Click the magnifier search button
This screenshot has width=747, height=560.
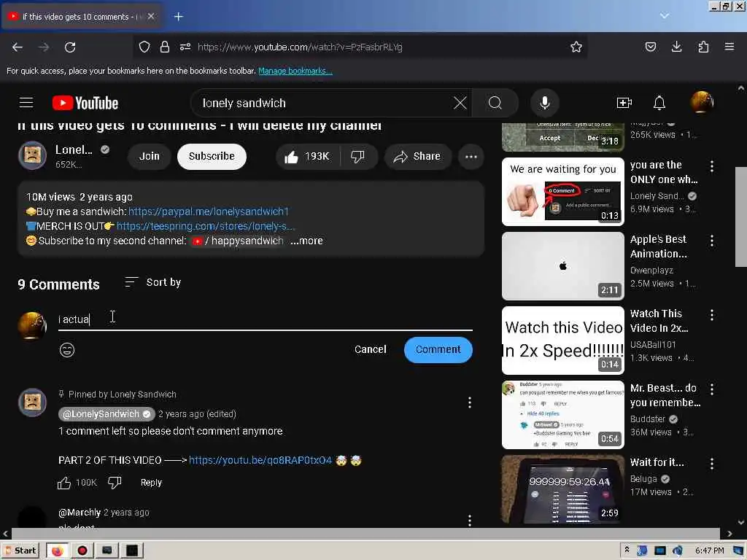(495, 103)
